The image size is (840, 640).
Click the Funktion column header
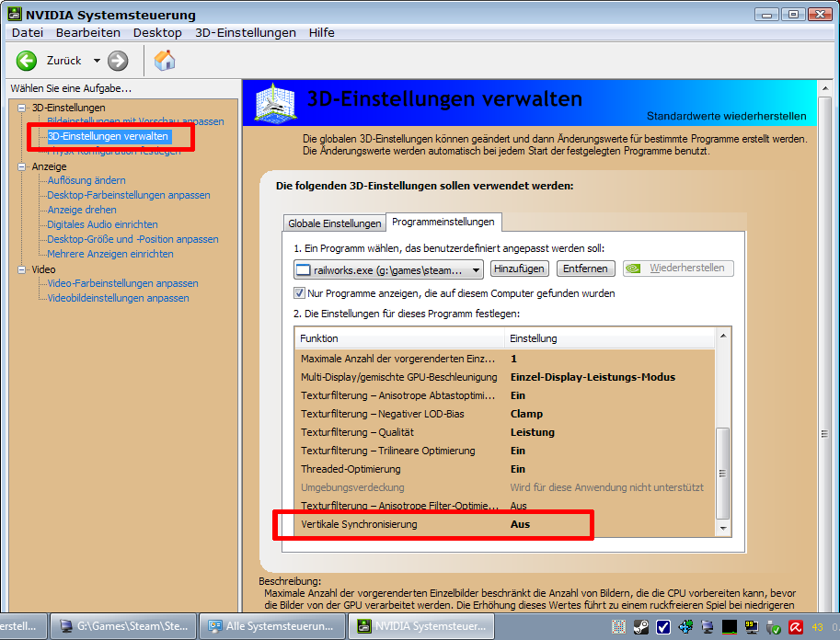tap(399, 338)
